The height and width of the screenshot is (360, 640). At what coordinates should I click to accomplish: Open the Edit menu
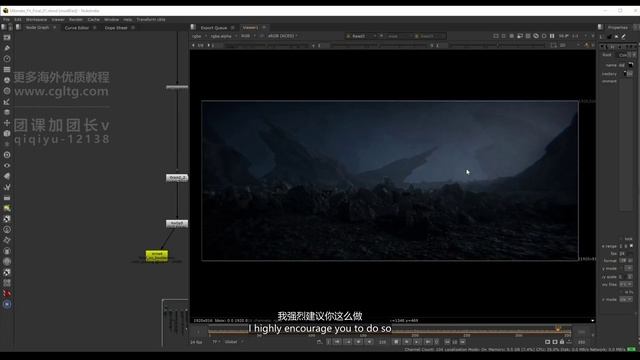pyautogui.click(x=18, y=20)
